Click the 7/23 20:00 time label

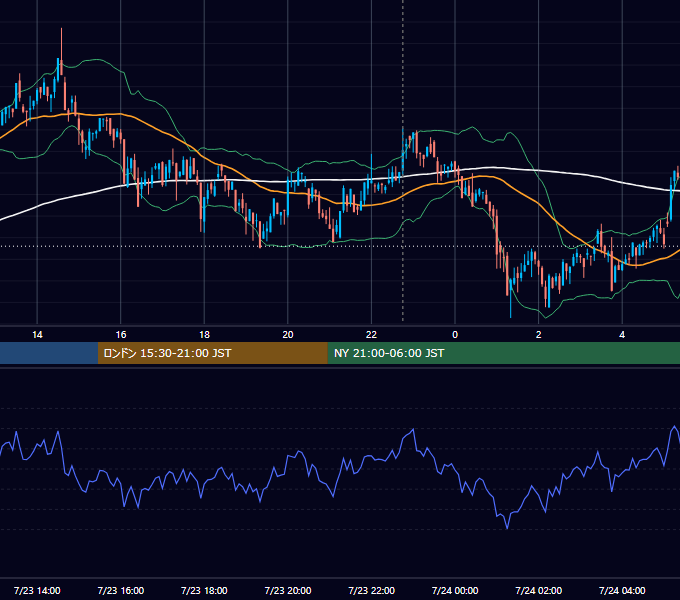coord(288,590)
